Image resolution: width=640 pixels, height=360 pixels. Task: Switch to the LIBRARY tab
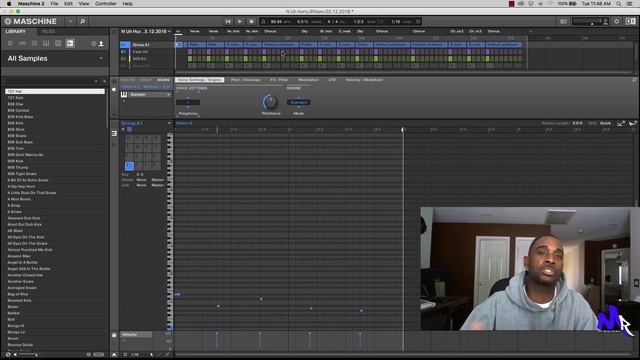coord(16,31)
